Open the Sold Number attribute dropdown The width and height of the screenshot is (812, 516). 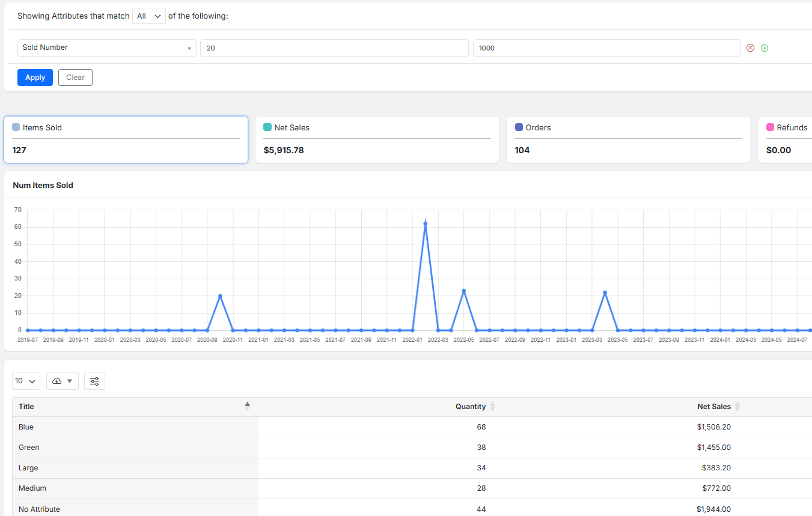pyautogui.click(x=106, y=47)
